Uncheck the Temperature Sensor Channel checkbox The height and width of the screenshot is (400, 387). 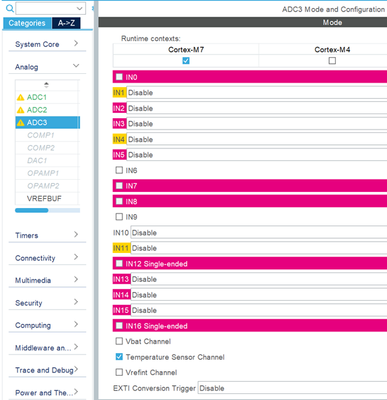click(x=119, y=357)
